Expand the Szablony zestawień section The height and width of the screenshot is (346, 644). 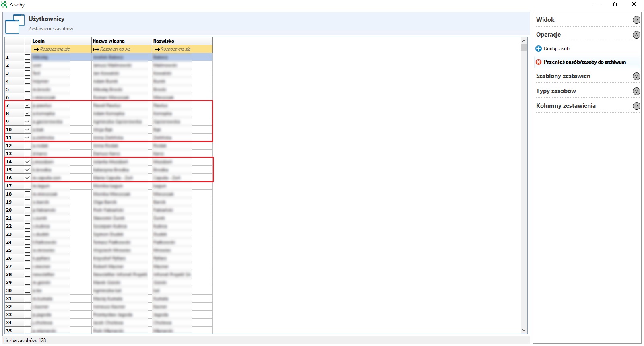click(x=636, y=76)
